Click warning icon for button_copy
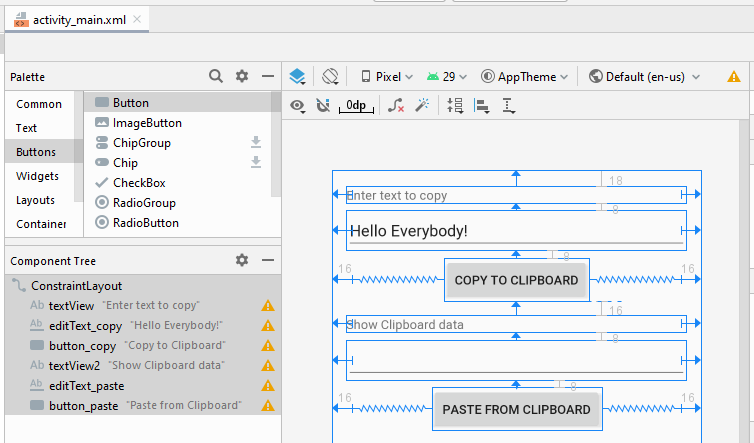 [268, 345]
